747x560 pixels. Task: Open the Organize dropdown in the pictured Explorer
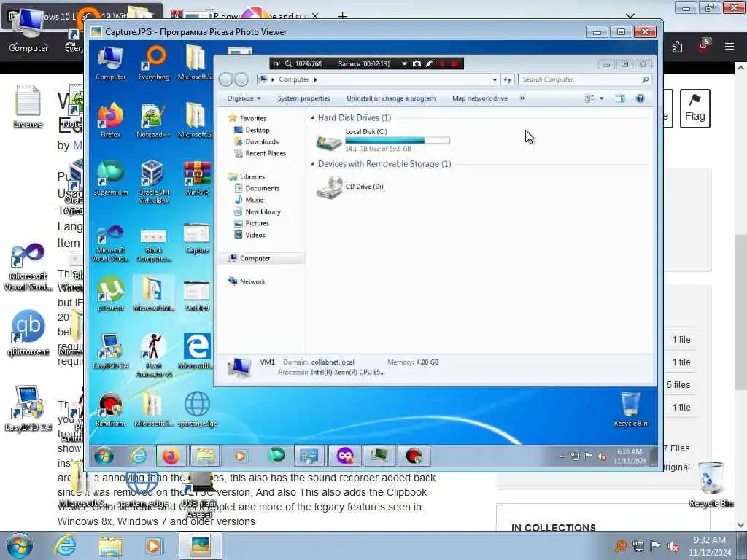244,98
